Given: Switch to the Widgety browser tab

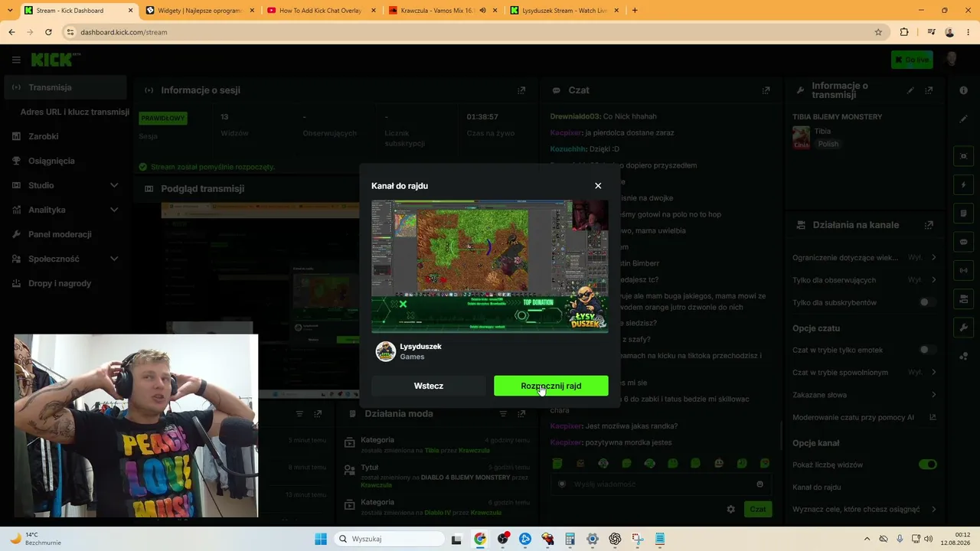Looking at the screenshot, I should click(x=198, y=11).
